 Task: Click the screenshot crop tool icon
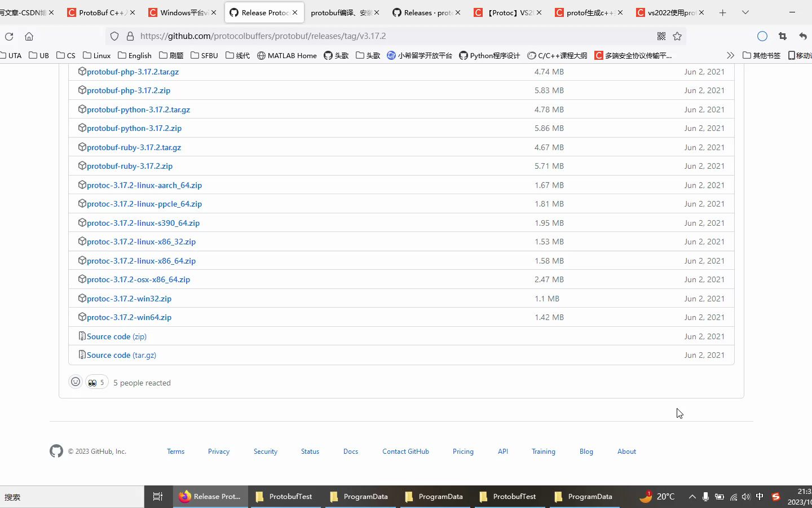click(783, 36)
